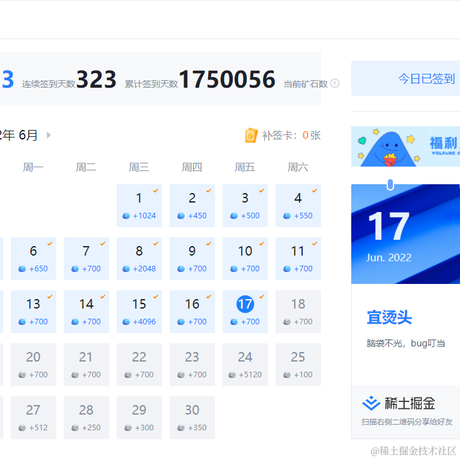The image size is (460, 460).
Task: Select the unsigned June 18 cell
Action: coord(298,312)
